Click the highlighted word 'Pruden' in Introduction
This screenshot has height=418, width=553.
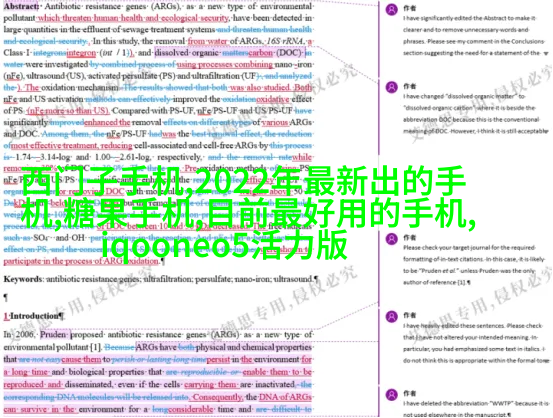[53, 334]
